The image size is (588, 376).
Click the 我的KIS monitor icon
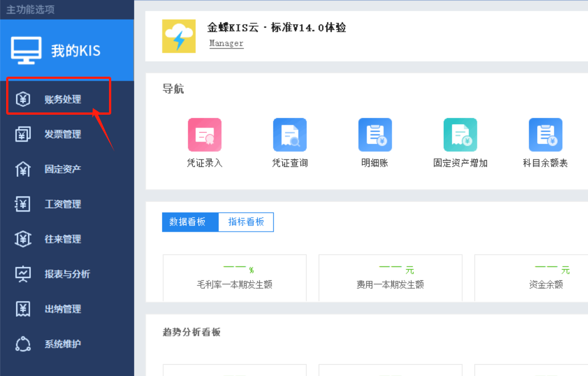coord(26,51)
